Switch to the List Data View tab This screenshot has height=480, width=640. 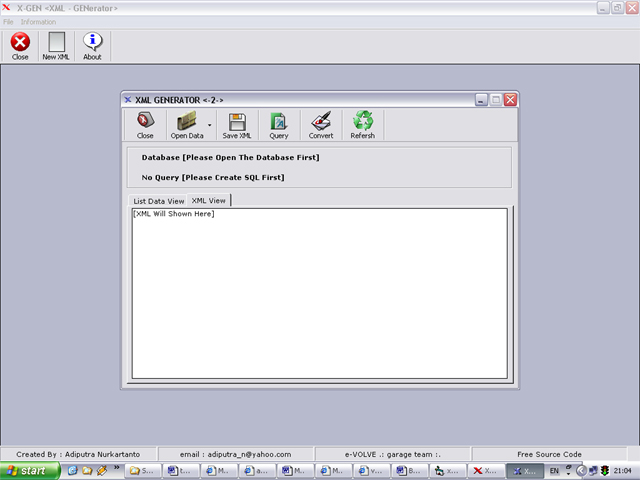[x=159, y=201]
